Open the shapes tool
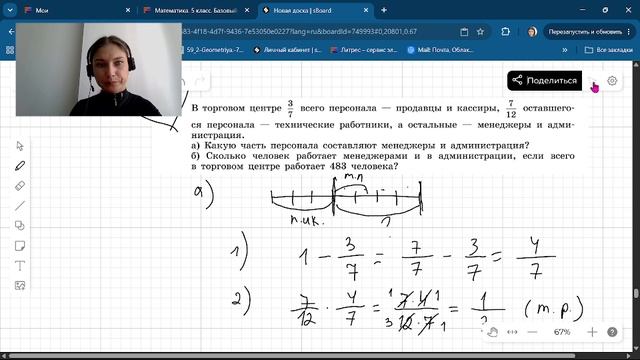640x360 pixels. coord(20,226)
